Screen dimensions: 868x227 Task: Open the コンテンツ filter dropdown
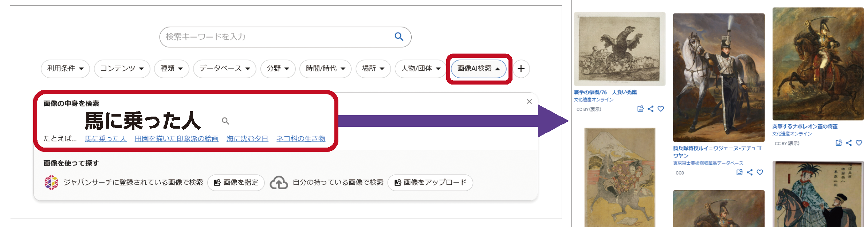coord(122,69)
